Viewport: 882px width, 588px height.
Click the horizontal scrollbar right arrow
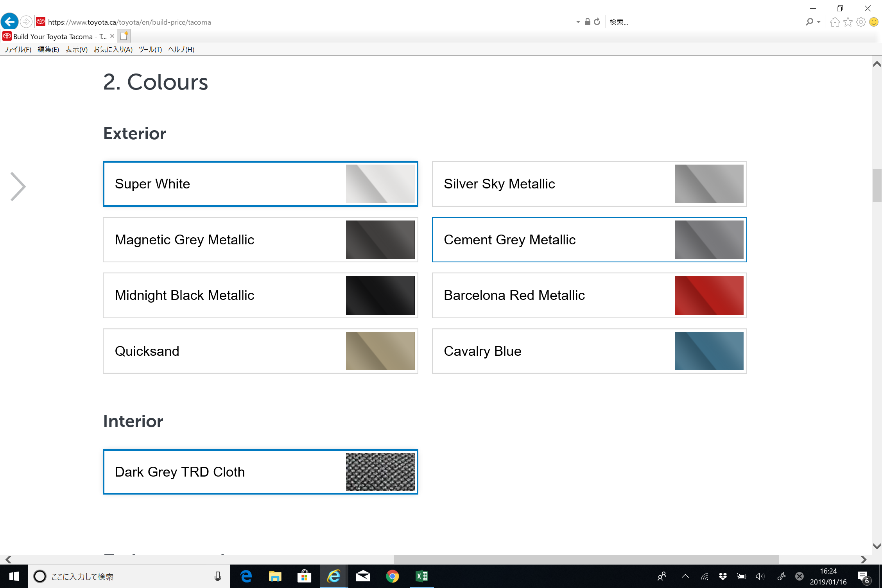pos(863,559)
